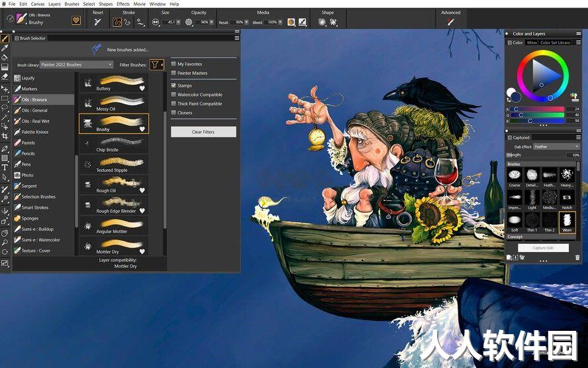Select the Rotate Page tool

[5, 252]
